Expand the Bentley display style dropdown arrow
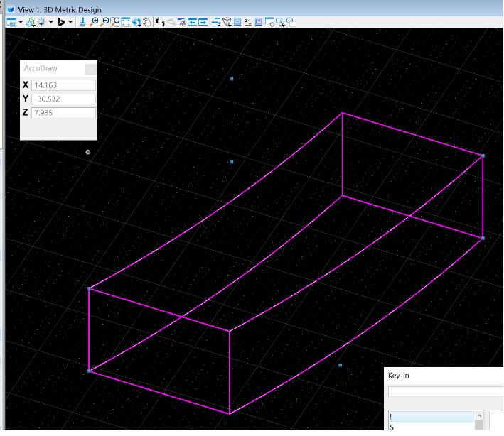The image size is (504, 436). [70, 22]
